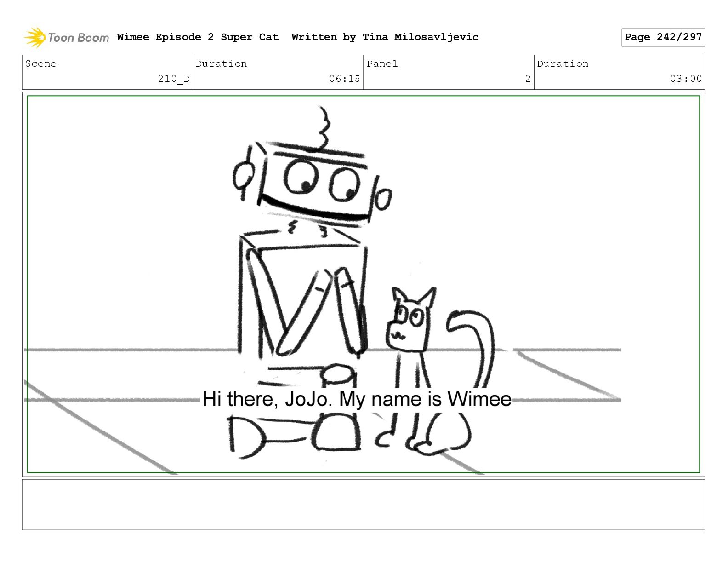This screenshot has width=728, height=563.
Task: Select the scene value '210_D'
Action: point(174,79)
